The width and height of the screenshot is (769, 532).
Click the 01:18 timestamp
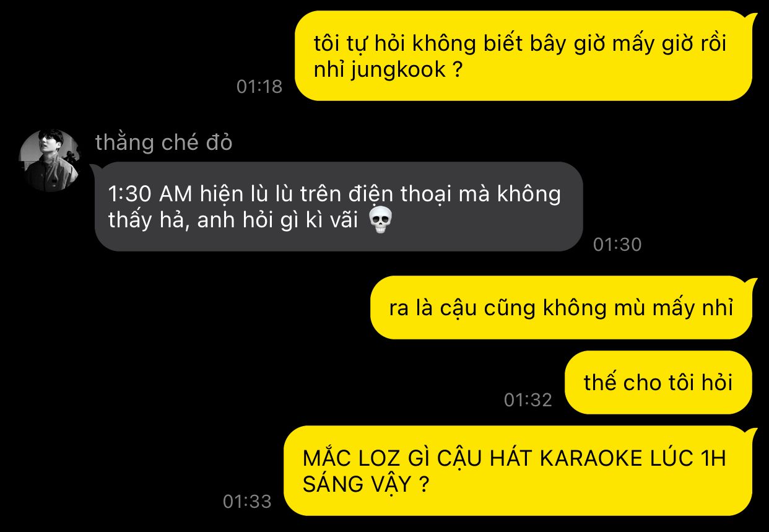tap(259, 87)
